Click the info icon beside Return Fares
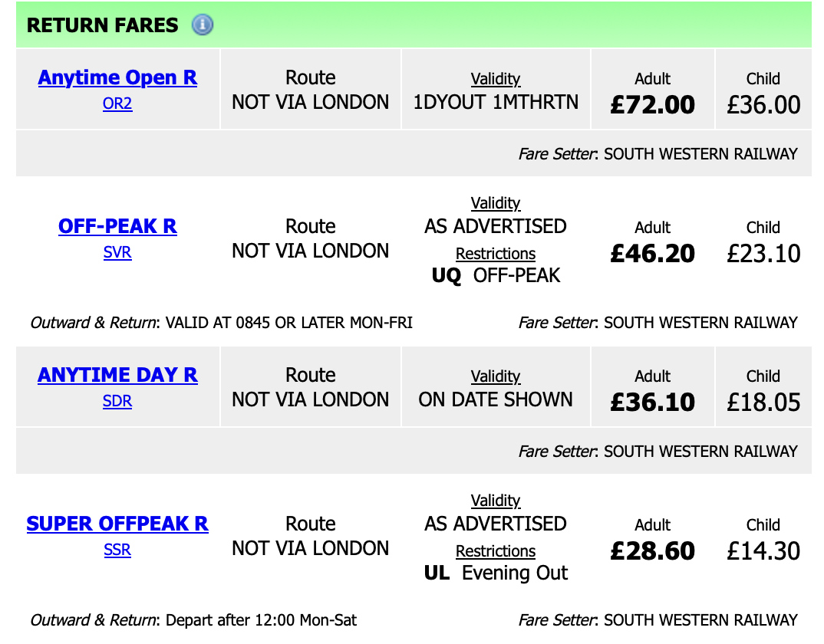 (202, 25)
